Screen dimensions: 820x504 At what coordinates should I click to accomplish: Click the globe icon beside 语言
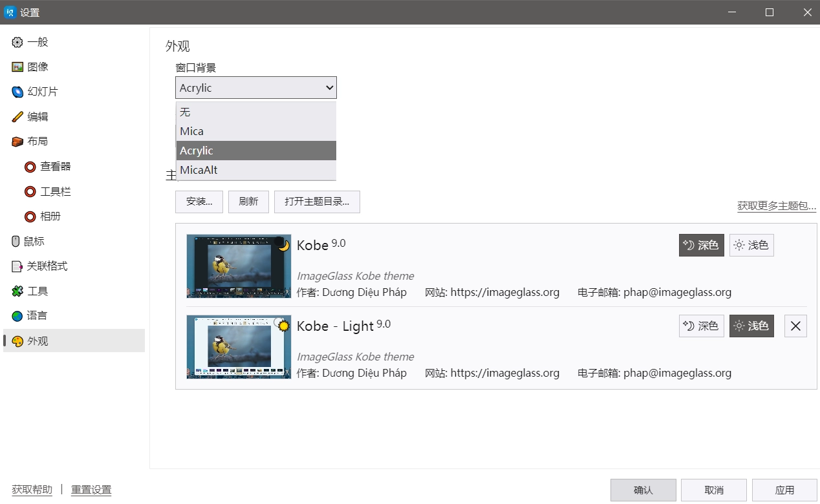(17, 316)
